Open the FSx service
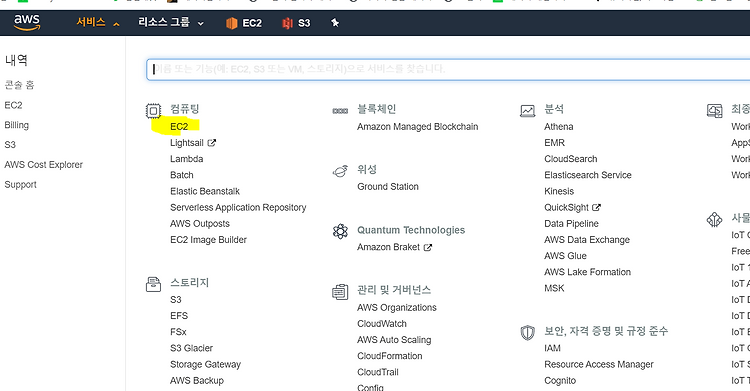This screenshot has width=750, height=391. (178, 332)
